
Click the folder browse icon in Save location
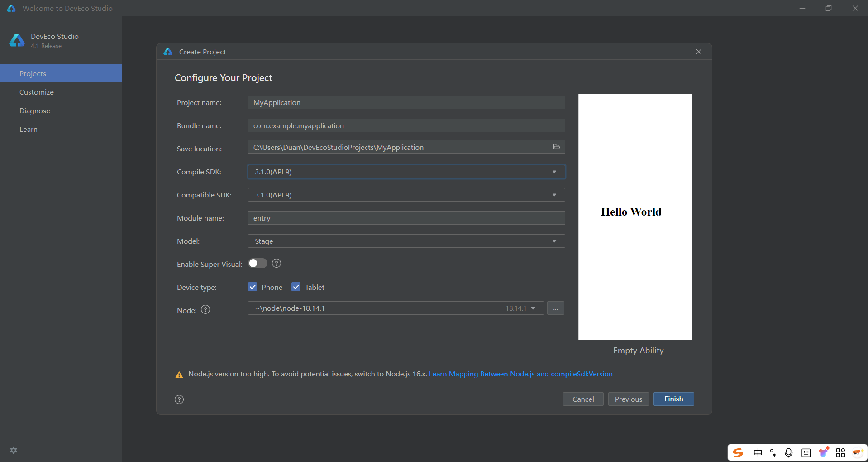click(557, 147)
